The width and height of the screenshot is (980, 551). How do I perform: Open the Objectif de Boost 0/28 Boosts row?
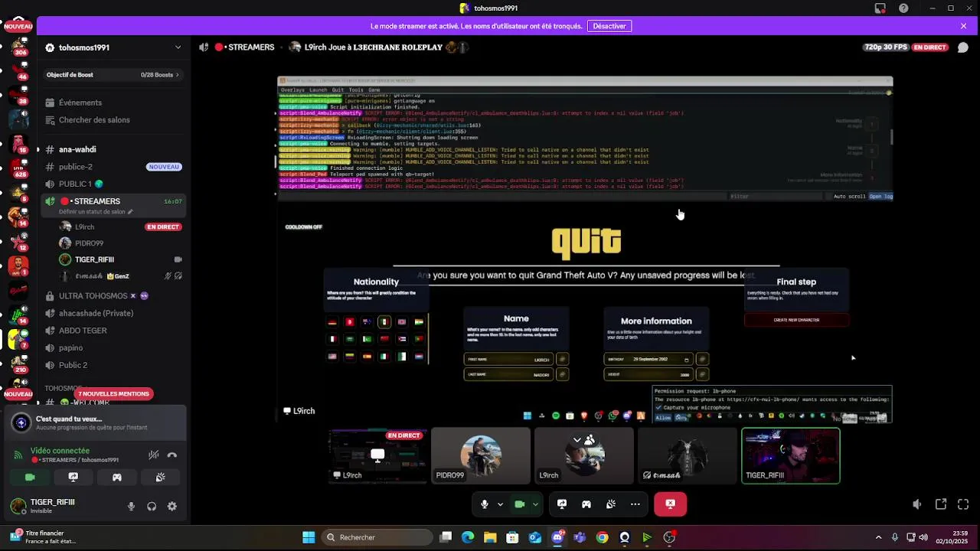tap(113, 75)
